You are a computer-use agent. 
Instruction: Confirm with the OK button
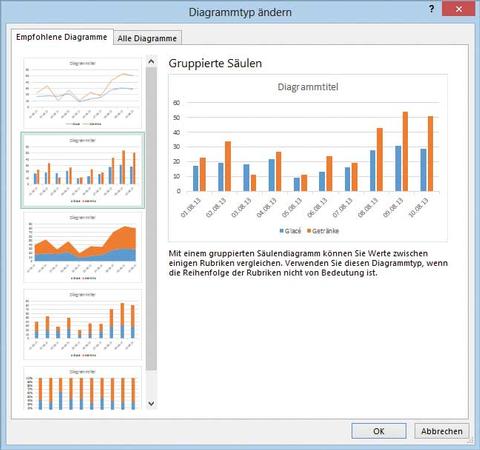tap(379, 431)
